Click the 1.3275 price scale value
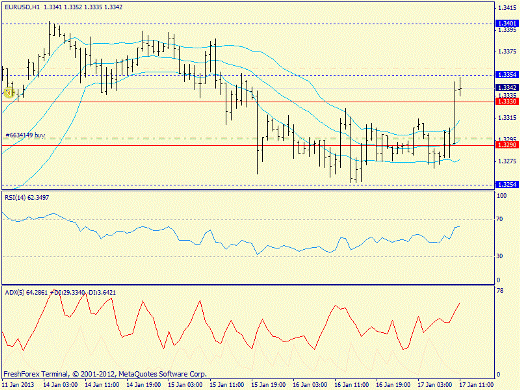The image size is (520, 390). click(x=507, y=161)
